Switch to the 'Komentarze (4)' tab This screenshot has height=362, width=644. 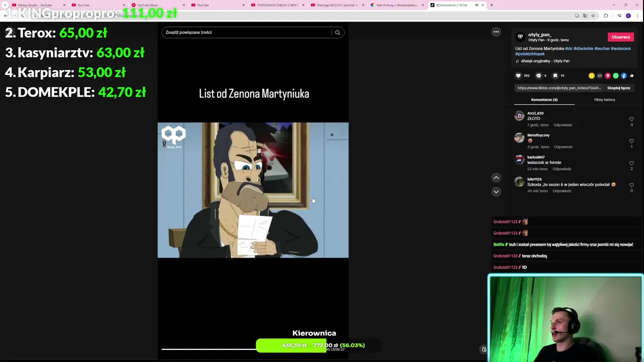click(x=544, y=100)
